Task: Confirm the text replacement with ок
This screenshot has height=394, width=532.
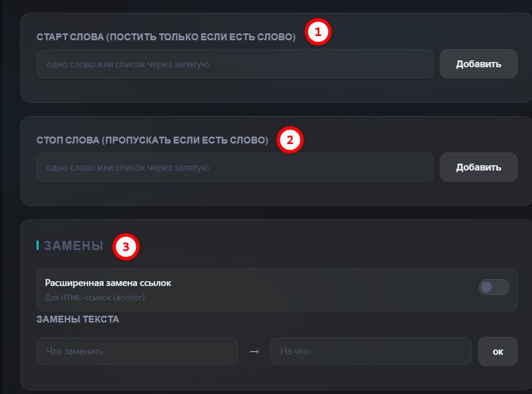Action: tap(498, 352)
